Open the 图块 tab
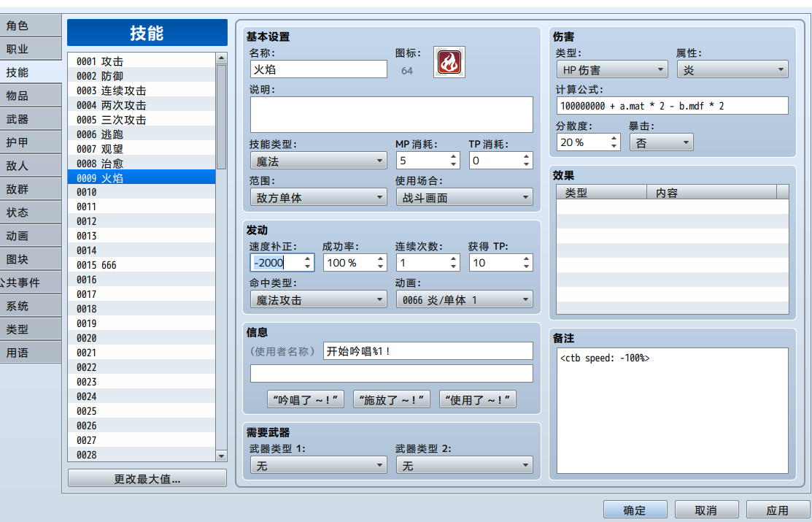812x522 pixels. [30, 259]
